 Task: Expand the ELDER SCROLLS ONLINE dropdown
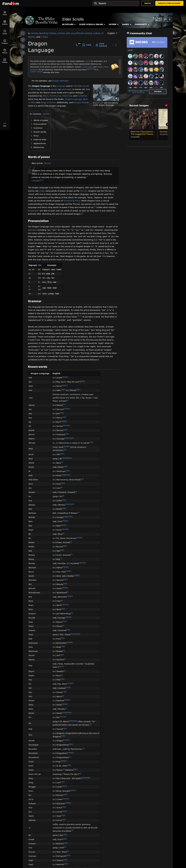(x=92, y=24)
